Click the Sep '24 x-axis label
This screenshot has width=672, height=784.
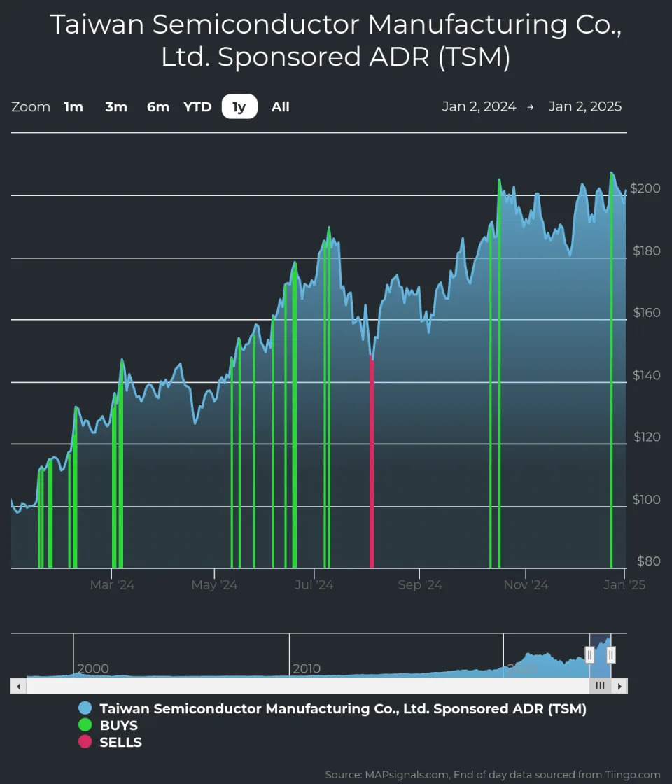tap(420, 585)
